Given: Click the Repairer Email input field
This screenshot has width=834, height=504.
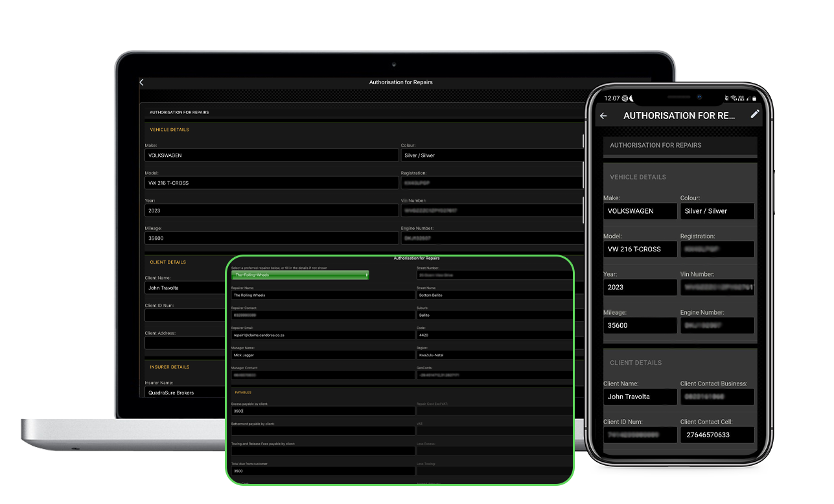Looking at the screenshot, I should point(322,335).
